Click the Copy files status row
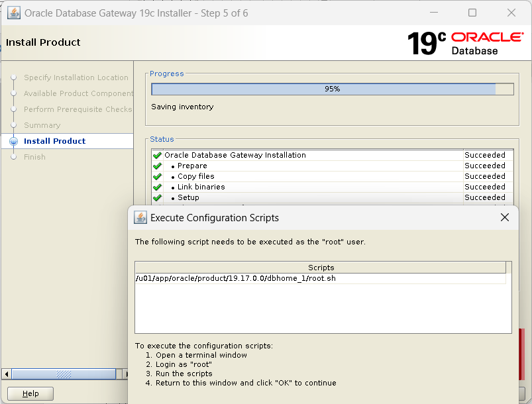The width and height of the screenshot is (532, 404). [x=332, y=176]
